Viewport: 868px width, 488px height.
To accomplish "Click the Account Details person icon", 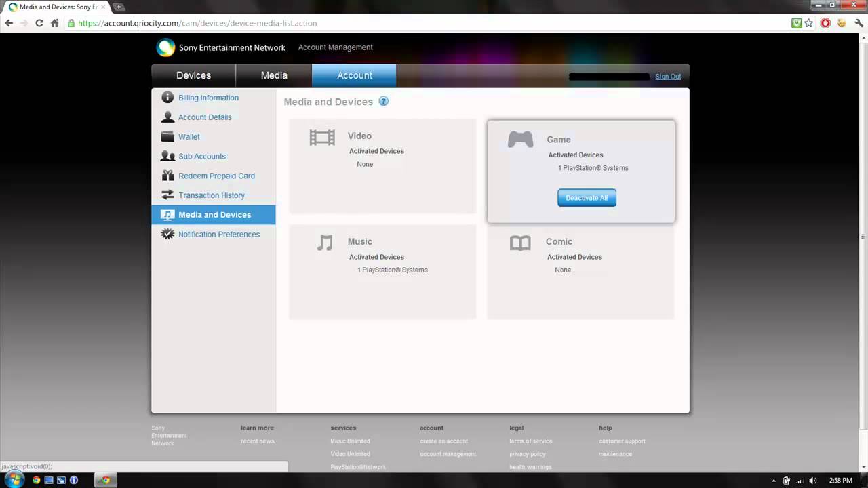I will coord(167,117).
